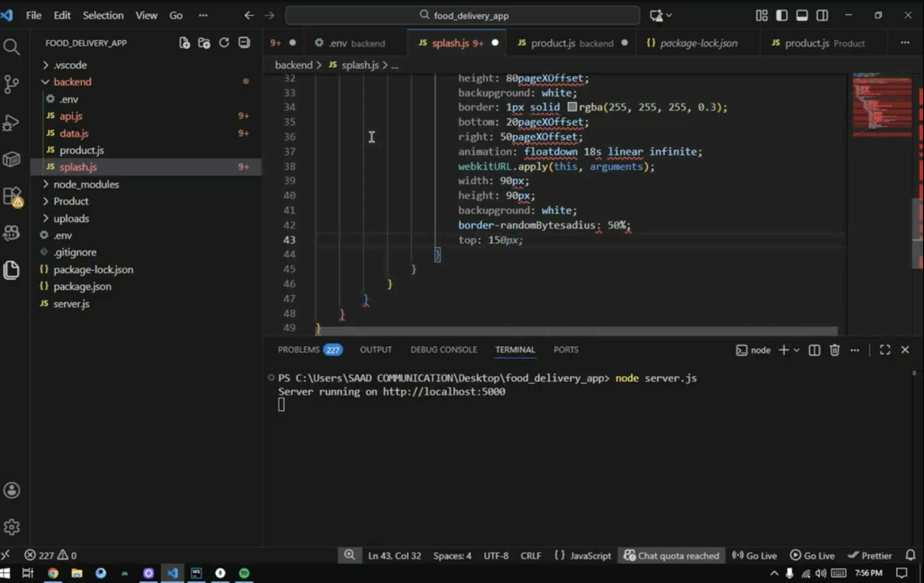Collapse the backend folder
Image resolution: width=924 pixels, height=583 pixels.
[x=72, y=82]
